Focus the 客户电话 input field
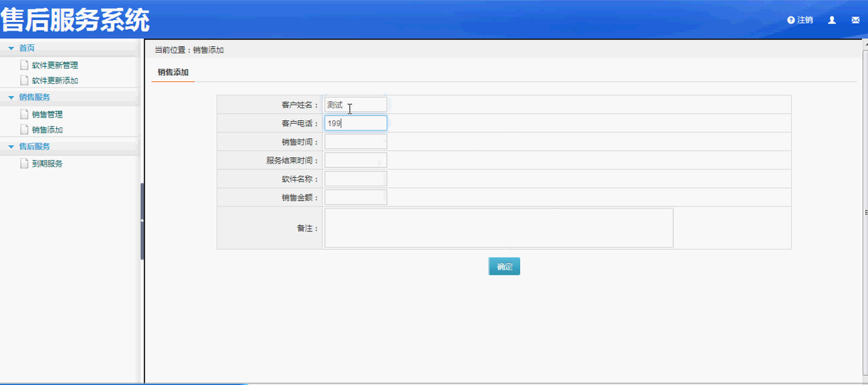The height and width of the screenshot is (385, 868). 356,123
